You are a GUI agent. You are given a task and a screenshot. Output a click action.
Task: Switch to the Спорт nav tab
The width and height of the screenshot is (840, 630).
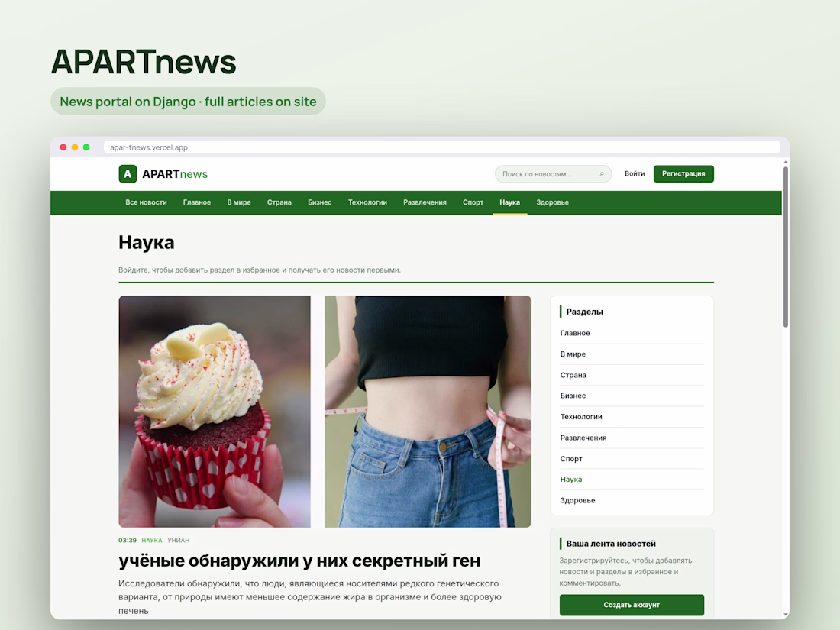click(x=473, y=202)
